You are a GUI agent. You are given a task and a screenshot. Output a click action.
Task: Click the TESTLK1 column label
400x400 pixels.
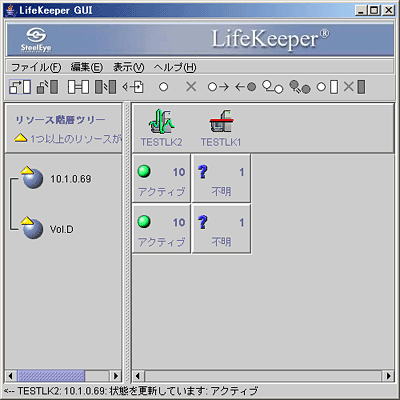point(221,142)
